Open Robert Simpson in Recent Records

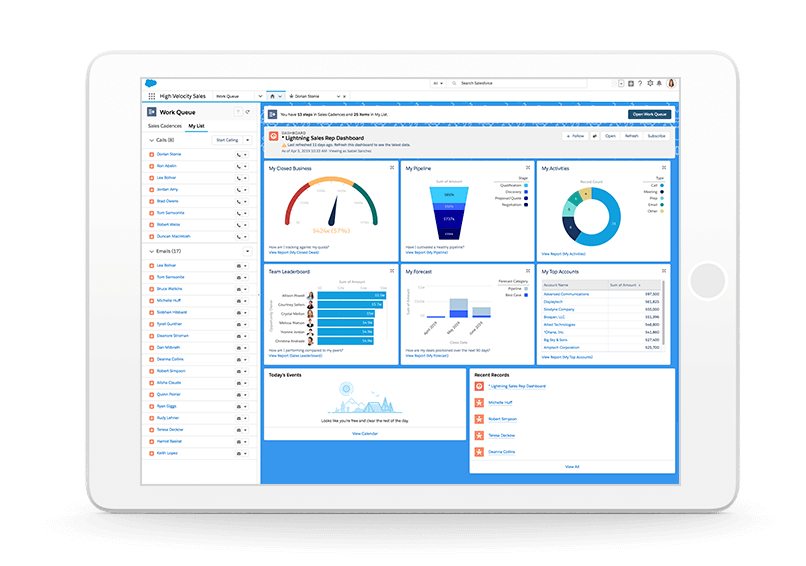click(x=502, y=419)
